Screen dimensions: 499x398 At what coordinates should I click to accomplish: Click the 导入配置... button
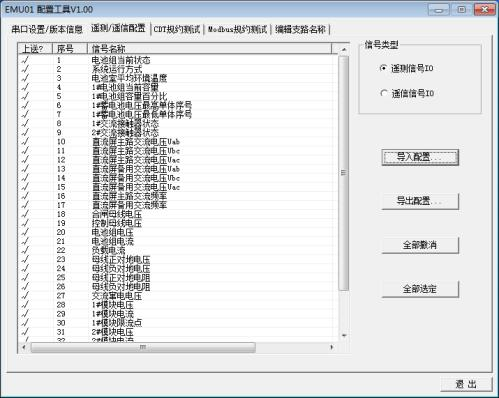coord(420,157)
